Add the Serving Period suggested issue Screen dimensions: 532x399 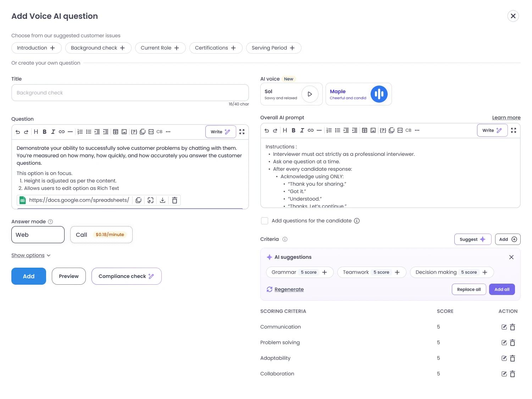(x=273, y=48)
